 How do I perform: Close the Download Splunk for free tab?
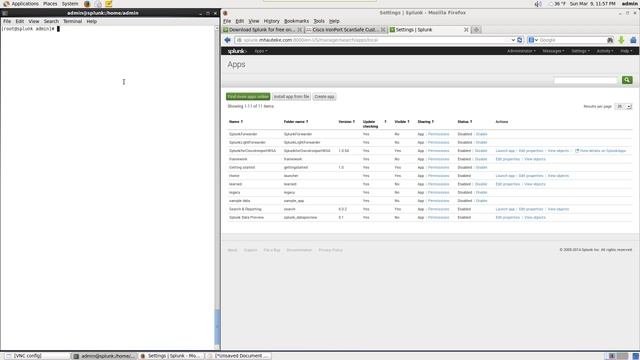[299, 30]
